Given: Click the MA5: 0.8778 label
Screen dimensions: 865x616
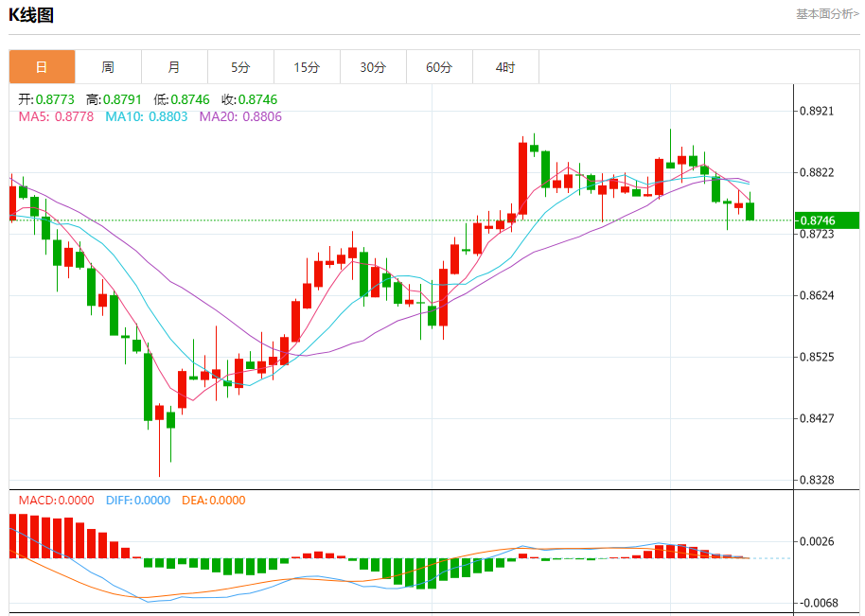Looking at the screenshot, I should [56, 117].
